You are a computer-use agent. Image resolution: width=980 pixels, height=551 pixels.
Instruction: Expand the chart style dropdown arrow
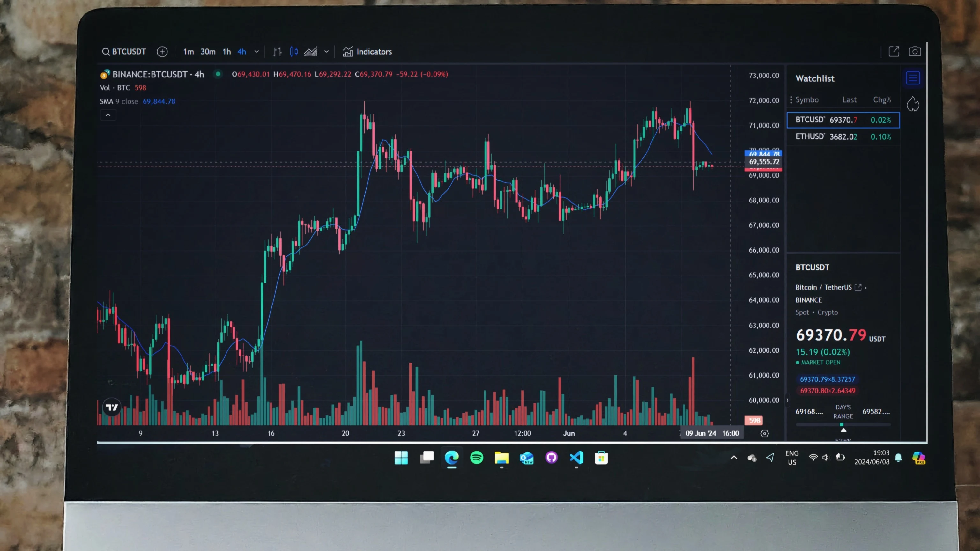tap(326, 52)
